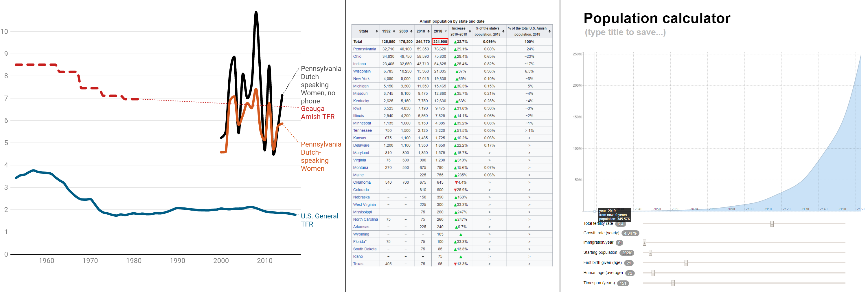Toggle the 2018 column descending sort arrow
This screenshot has width=868, height=292.
pyautogui.click(x=446, y=31)
